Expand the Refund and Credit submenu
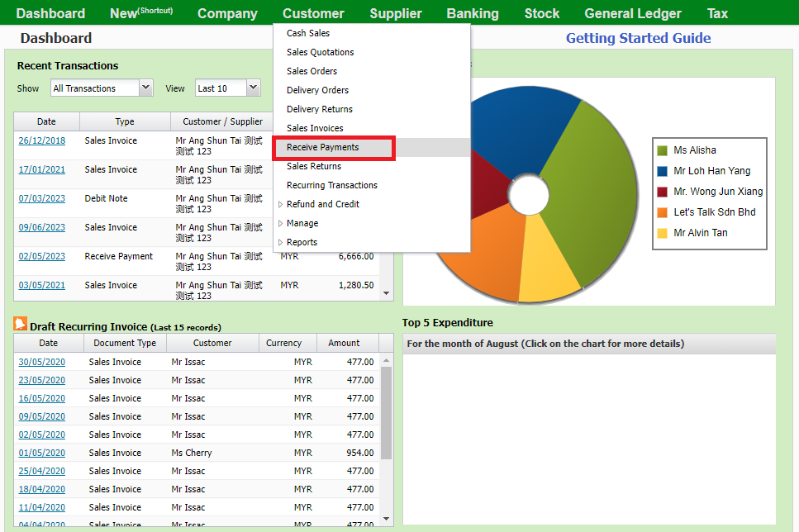Screen dimensions: 799x532 pos(322,204)
